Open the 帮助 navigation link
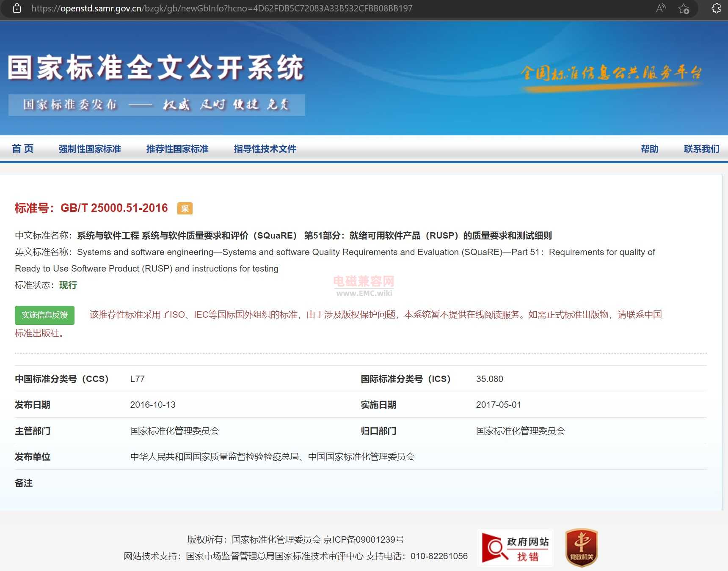Viewport: 728px width, 571px height. (650, 149)
